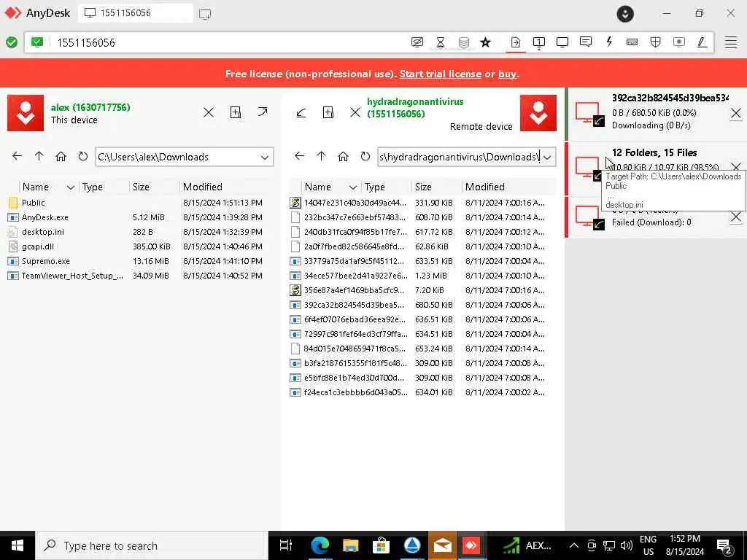747x560 pixels.
Task: Click the new folder plus icon in local panel
Action: (236, 112)
